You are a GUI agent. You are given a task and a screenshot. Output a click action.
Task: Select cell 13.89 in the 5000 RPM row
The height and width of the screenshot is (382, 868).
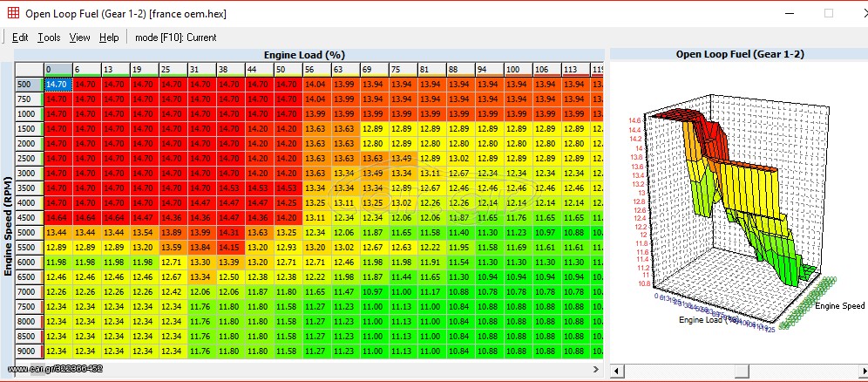pos(173,233)
